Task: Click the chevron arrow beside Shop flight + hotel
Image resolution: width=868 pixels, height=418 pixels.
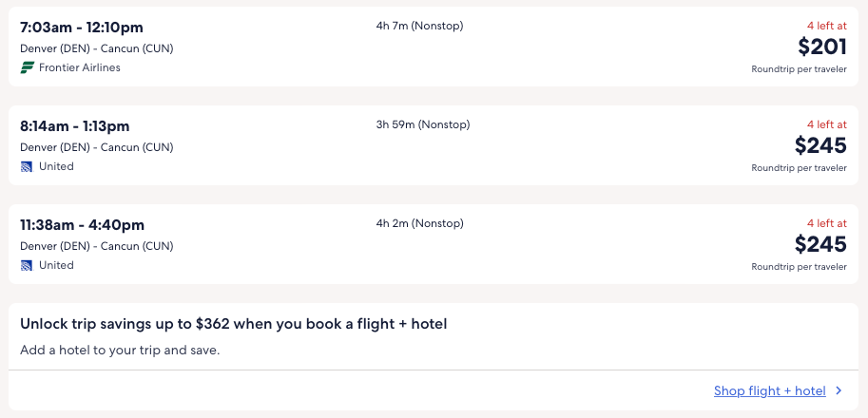Action: coord(839,390)
